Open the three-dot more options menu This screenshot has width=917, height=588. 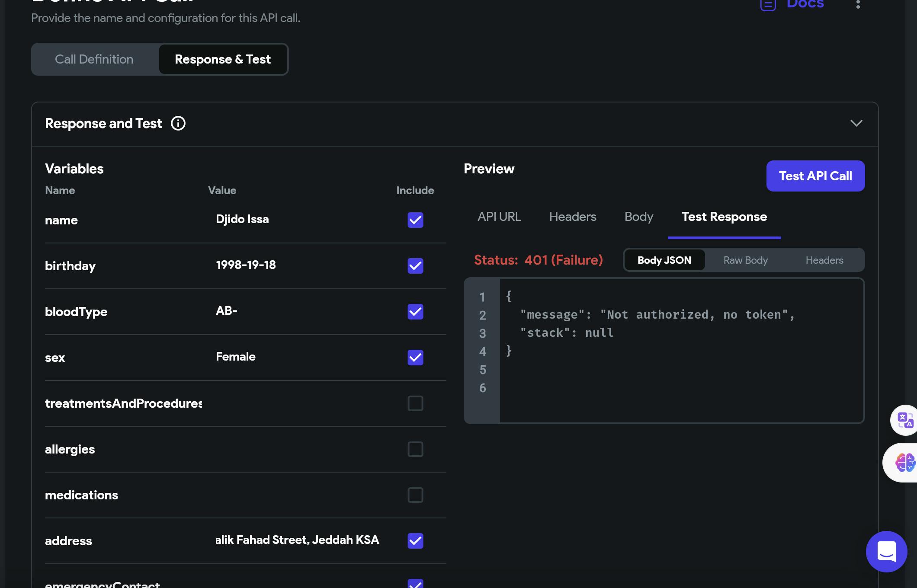coord(858,4)
